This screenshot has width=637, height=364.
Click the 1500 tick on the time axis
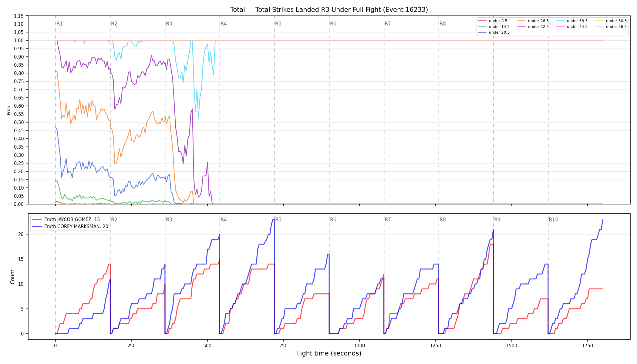tap(512, 345)
